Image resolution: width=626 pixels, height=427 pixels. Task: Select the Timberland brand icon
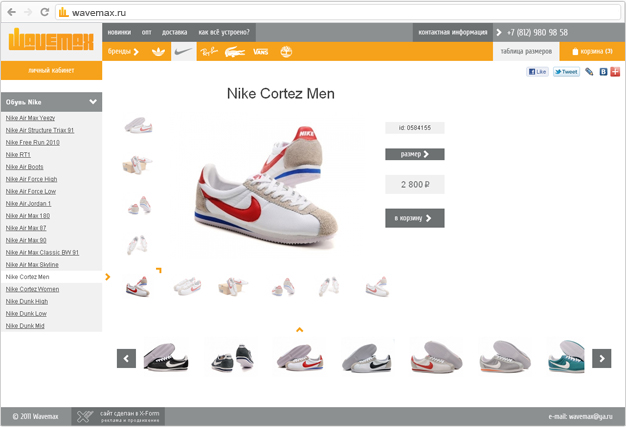point(286,51)
